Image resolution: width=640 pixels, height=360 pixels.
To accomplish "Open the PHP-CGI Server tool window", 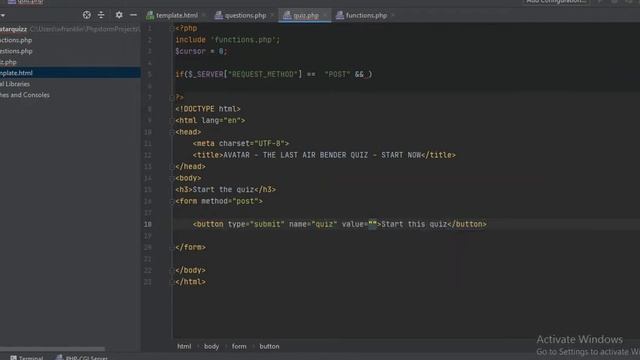I will tap(82, 358).
